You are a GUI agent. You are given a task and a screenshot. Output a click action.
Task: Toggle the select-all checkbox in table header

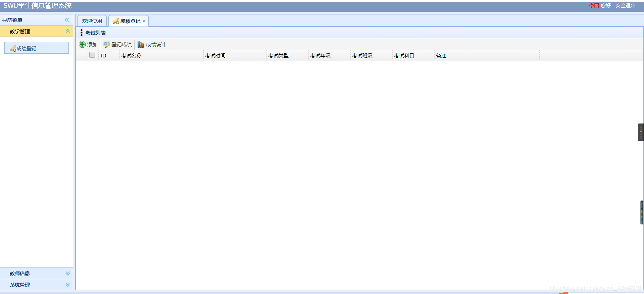tap(92, 55)
